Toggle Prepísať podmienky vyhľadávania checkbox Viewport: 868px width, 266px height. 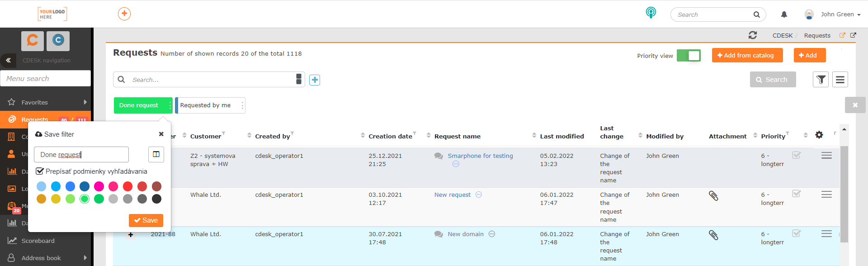pyautogui.click(x=40, y=171)
